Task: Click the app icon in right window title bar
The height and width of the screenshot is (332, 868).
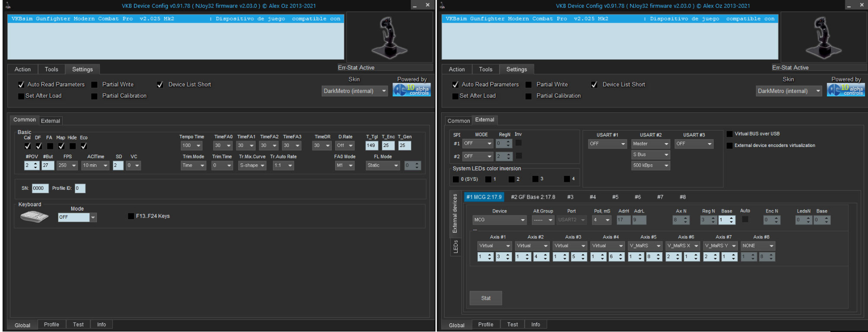Action: pos(442,6)
